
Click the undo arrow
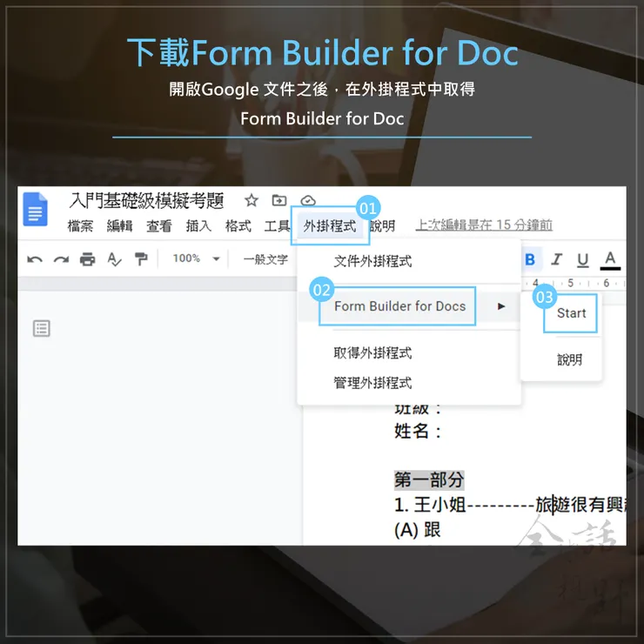click(35, 259)
